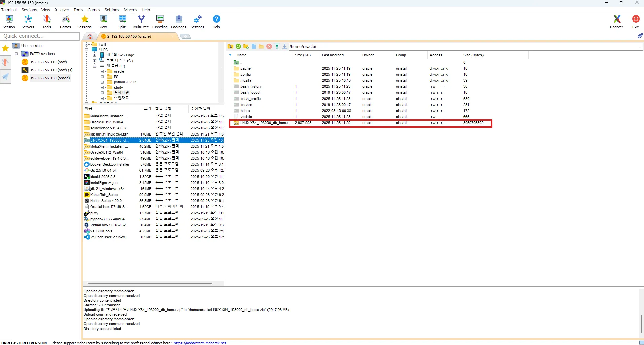Click the blue download arrow icon

(285, 46)
